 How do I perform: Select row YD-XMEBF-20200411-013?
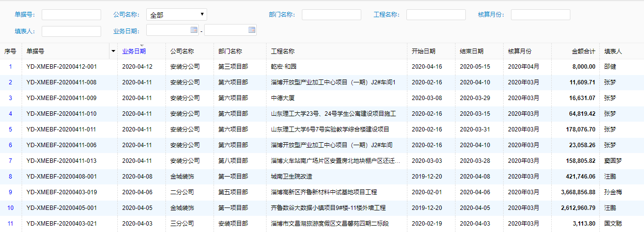click(322, 161)
